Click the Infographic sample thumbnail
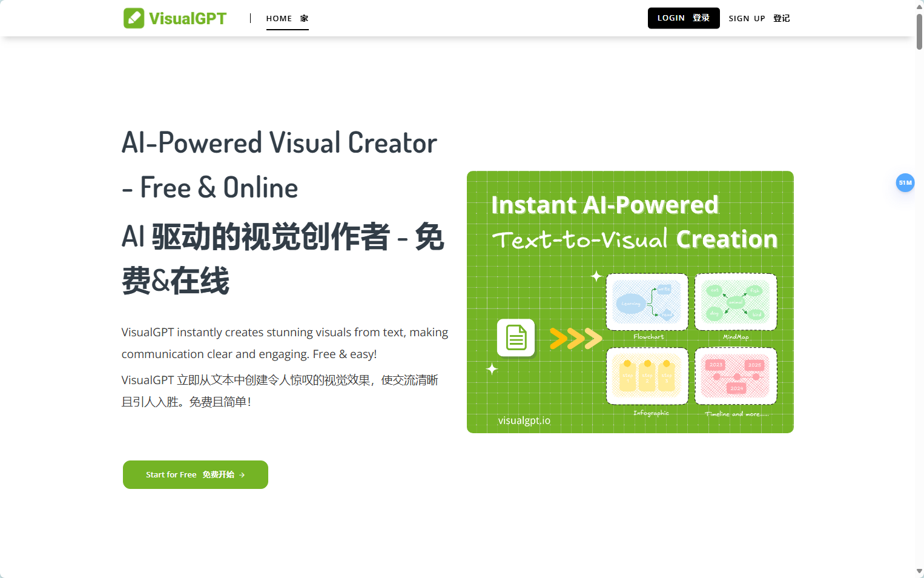 point(647,376)
